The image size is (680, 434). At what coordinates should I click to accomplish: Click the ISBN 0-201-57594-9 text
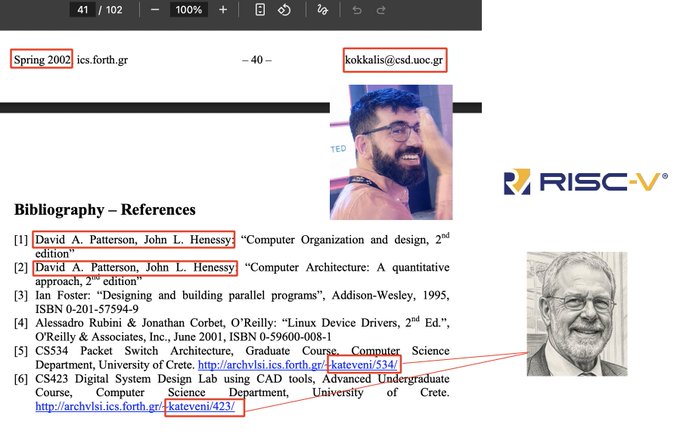coord(87,309)
